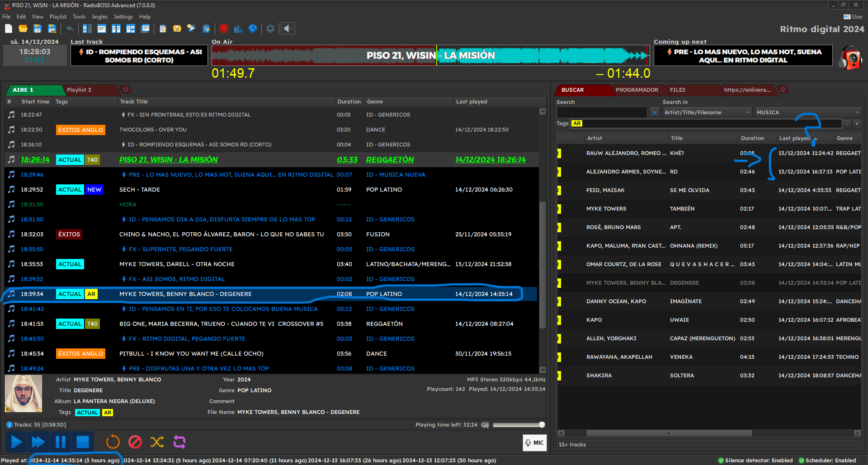This screenshot has height=465, width=868.
Task: Add new right panel tab plus icon
Action: [x=783, y=90]
